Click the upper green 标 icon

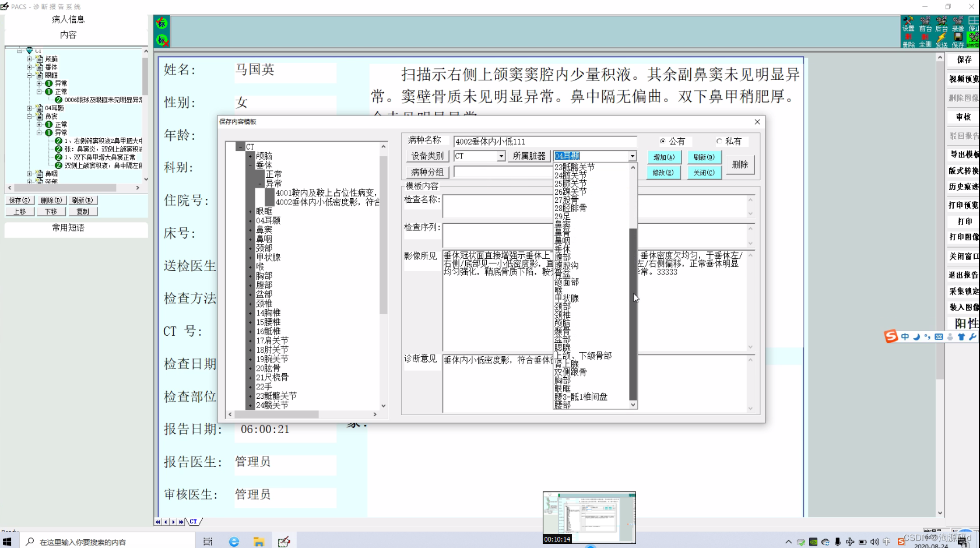pos(161,23)
